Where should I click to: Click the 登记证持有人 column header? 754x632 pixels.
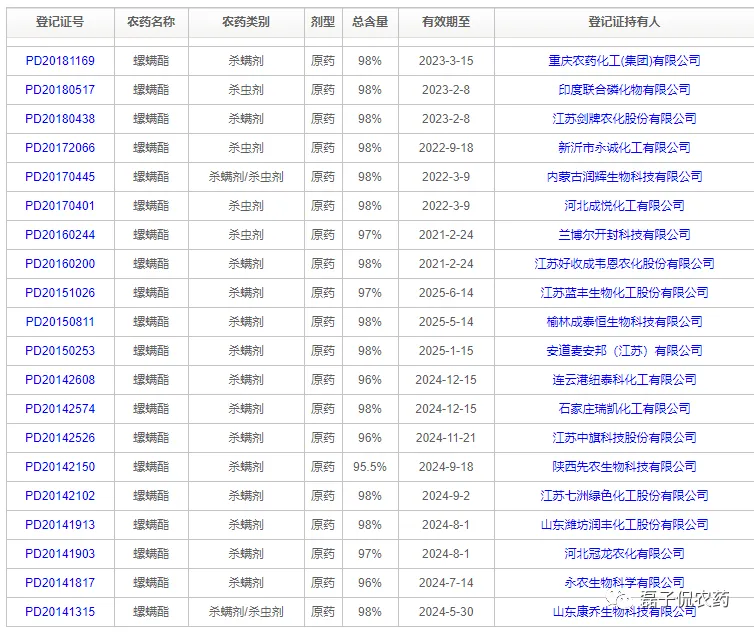click(624, 22)
